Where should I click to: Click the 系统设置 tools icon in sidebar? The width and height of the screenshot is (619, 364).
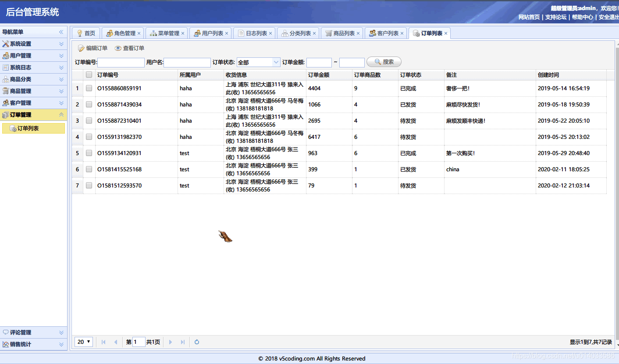pos(6,44)
